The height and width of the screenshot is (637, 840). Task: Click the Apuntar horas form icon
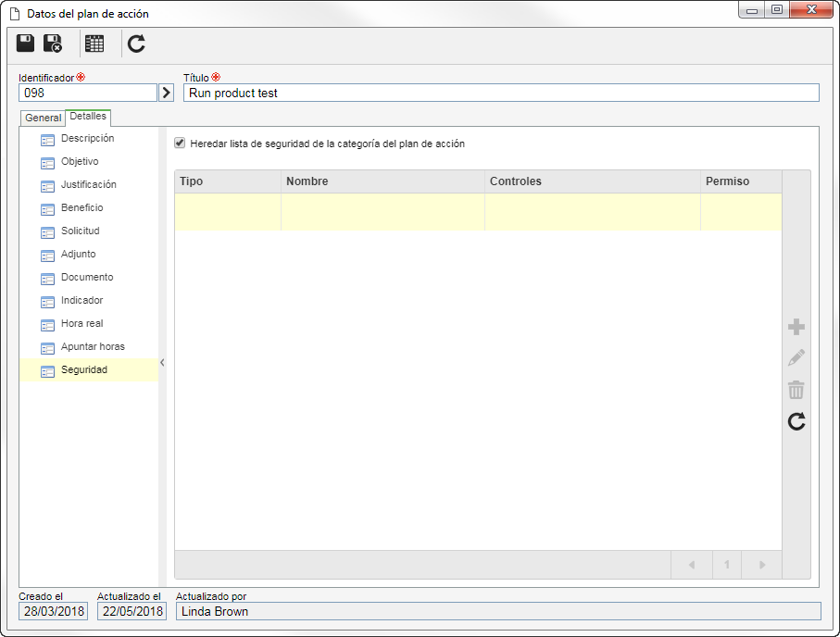[47, 349]
